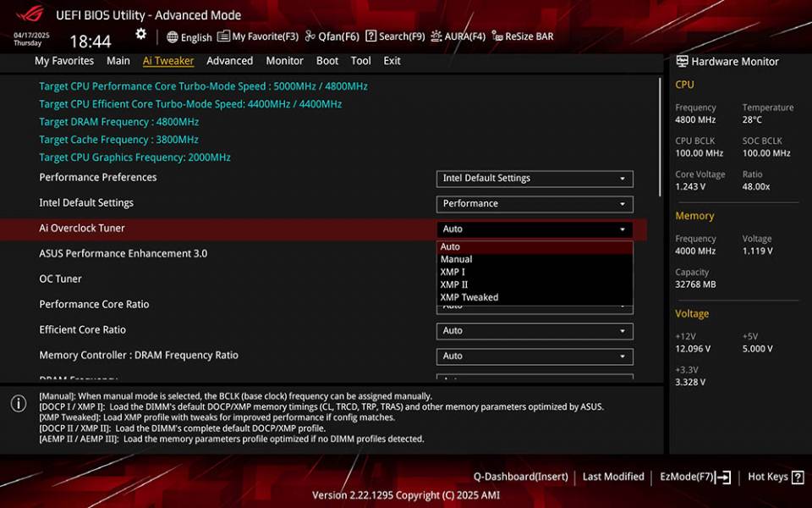Open Search(F9) tool
This screenshot has height=508, width=812.
click(x=395, y=37)
